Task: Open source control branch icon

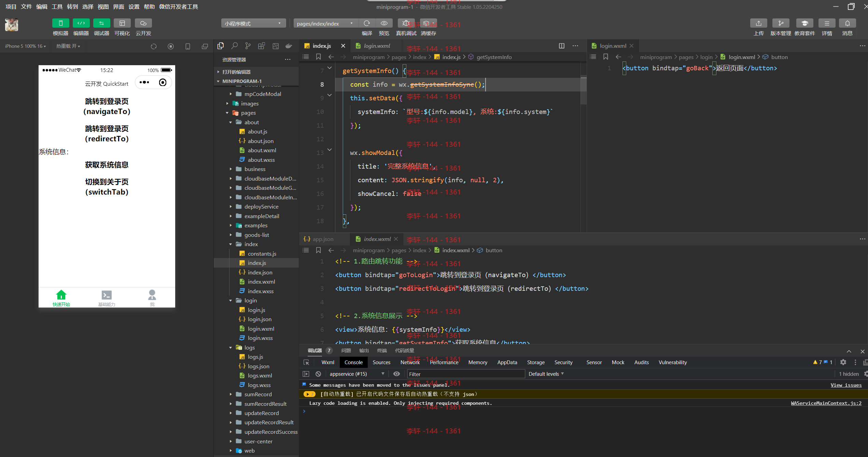Action: click(248, 46)
